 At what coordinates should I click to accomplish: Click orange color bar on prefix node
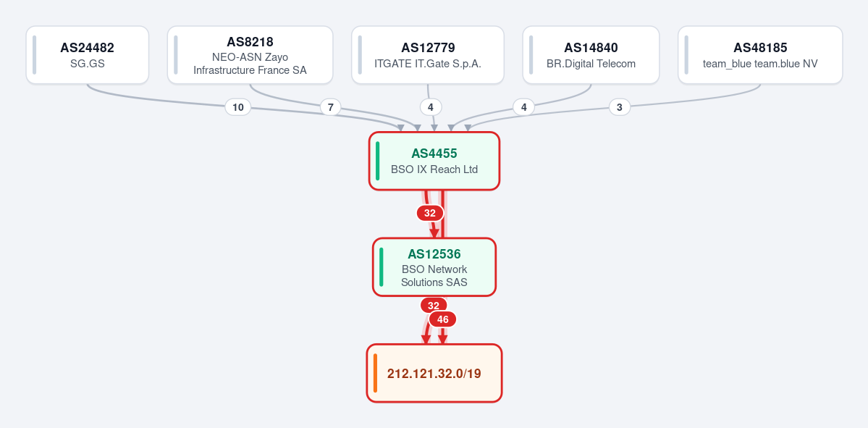[x=375, y=373]
